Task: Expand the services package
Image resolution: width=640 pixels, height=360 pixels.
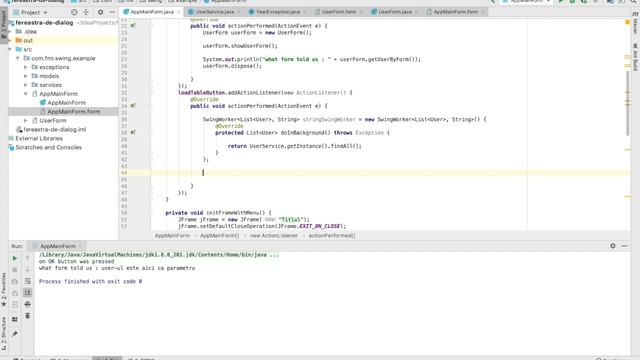Action: pos(26,85)
